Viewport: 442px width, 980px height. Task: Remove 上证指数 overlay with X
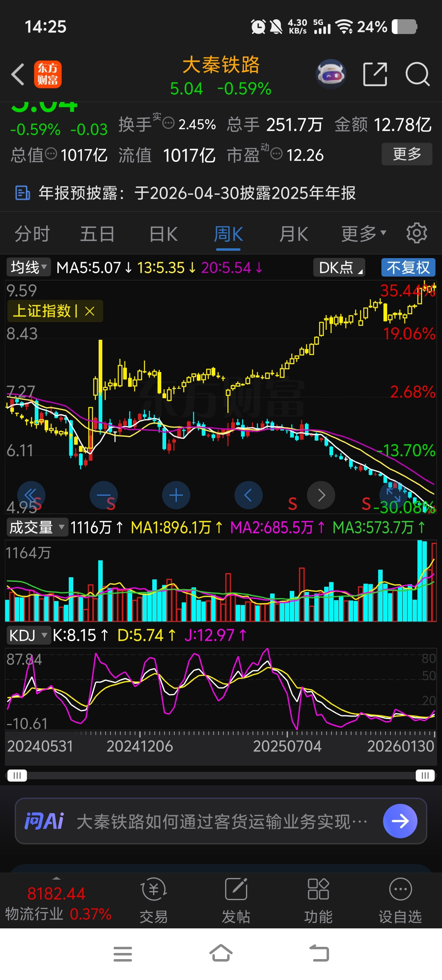pos(90,311)
